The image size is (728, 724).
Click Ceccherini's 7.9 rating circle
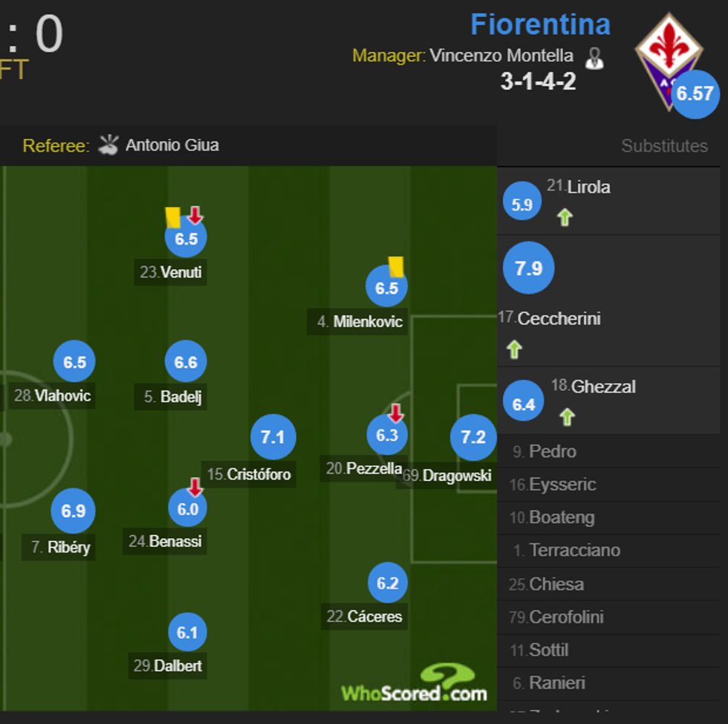(528, 268)
